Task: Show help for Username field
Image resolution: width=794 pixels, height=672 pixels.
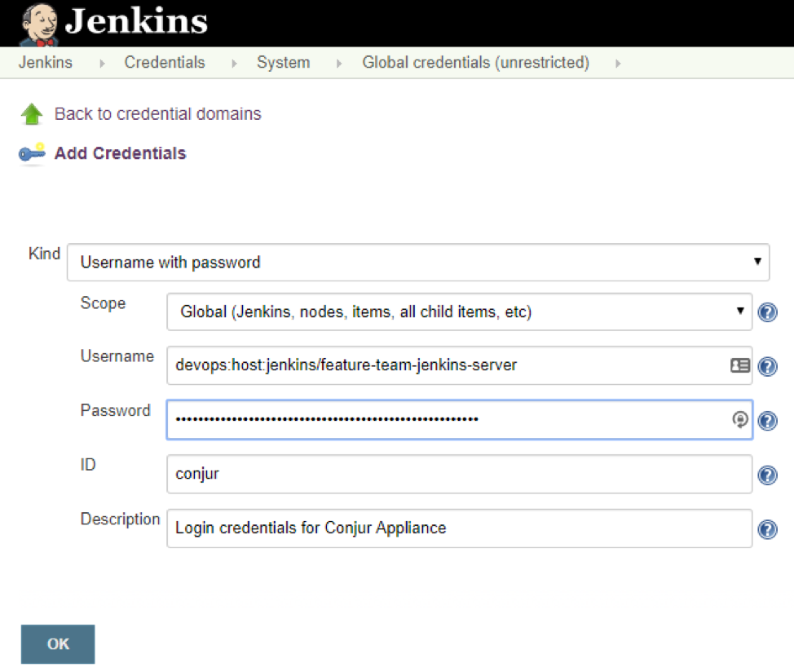Action: point(768,366)
